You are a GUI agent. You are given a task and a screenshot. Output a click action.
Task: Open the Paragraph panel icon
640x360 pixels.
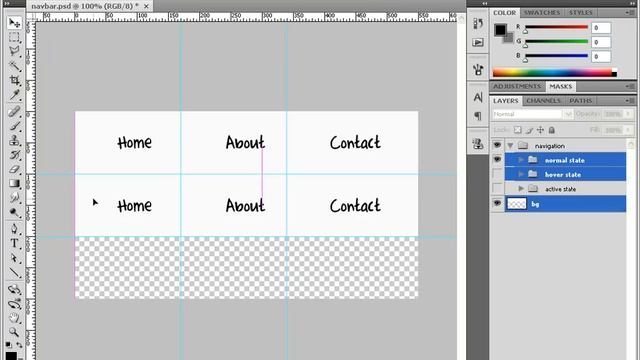coord(478,116)
